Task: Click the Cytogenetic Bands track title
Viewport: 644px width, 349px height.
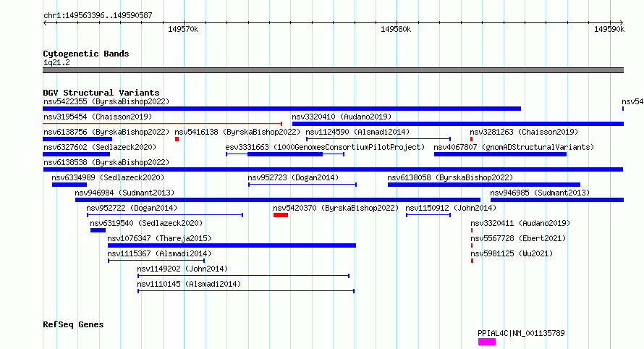Action: (86, 54)
